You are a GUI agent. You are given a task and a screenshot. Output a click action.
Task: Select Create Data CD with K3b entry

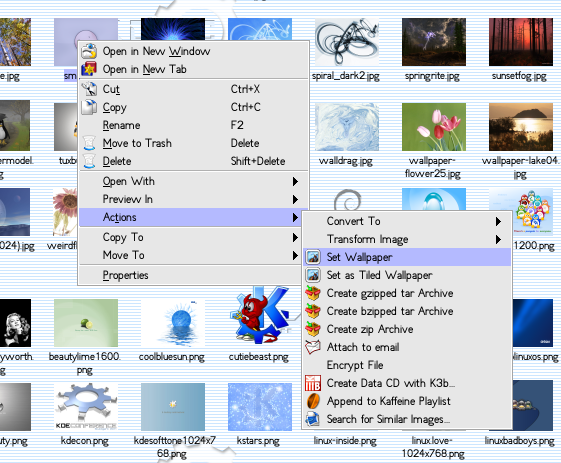coord(407,383)
